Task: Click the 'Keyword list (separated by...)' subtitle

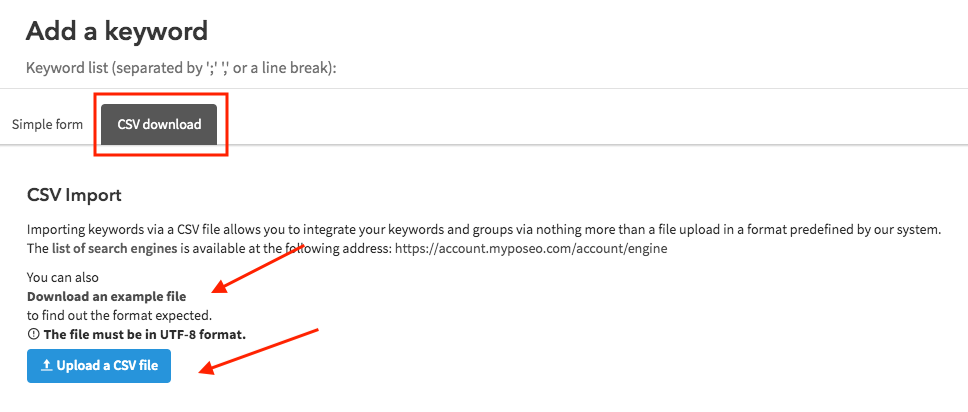Action: click(181, 68)
